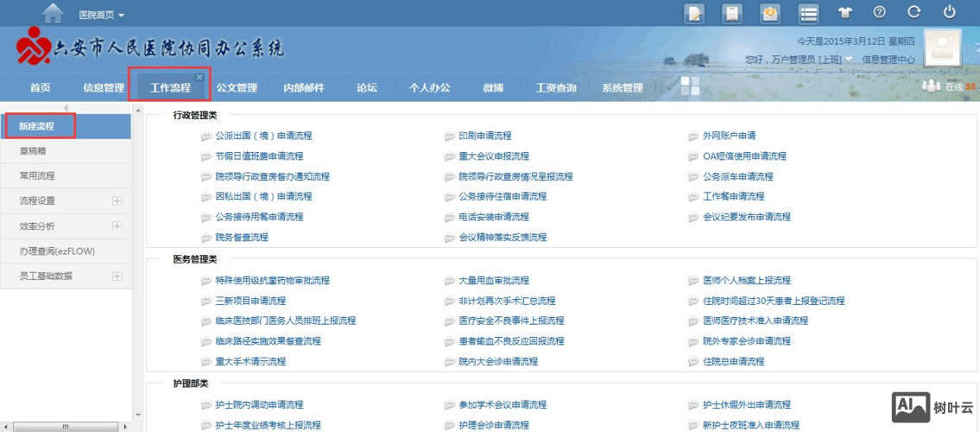
Task: Expand 效率分析 with its plus icon
Action: [117, 226]
